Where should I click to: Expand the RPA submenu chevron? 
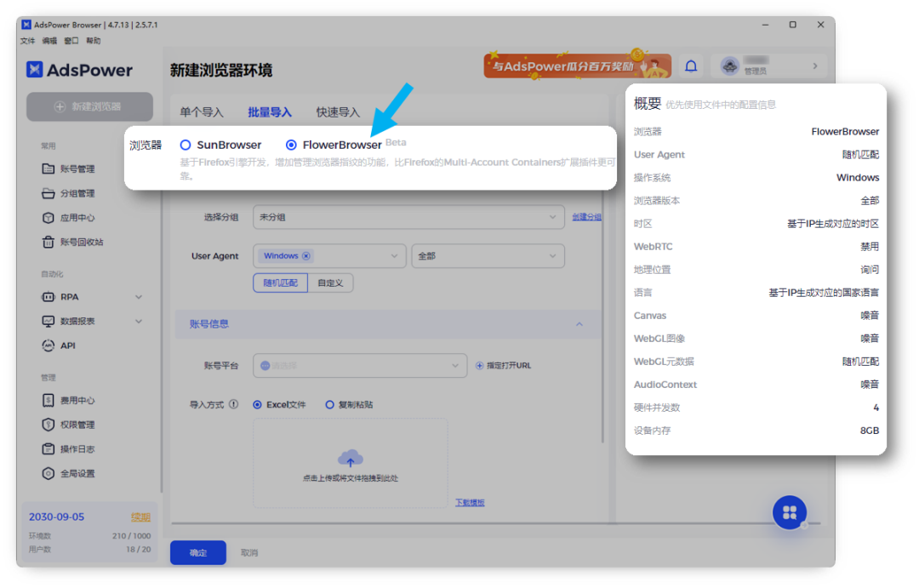point(139,297)
